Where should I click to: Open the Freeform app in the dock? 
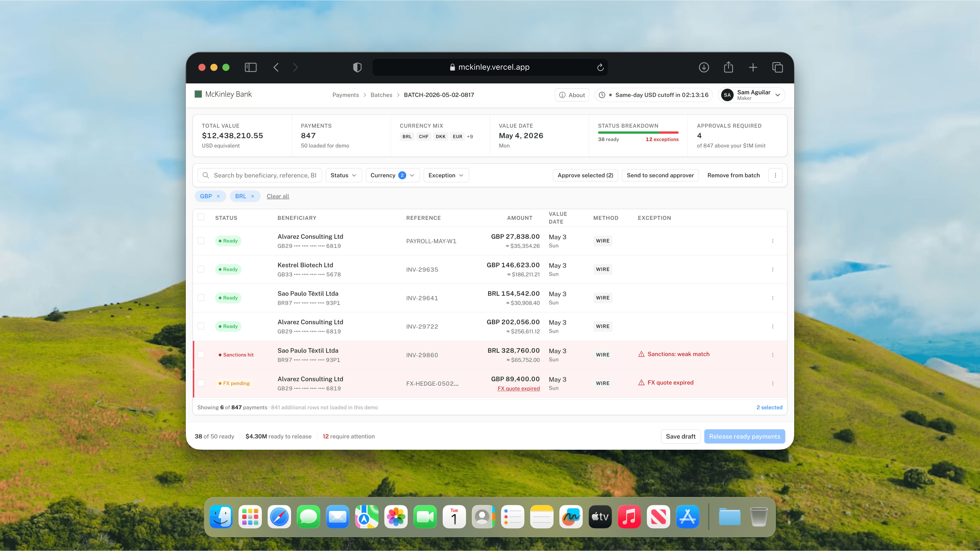coord(571,517)
